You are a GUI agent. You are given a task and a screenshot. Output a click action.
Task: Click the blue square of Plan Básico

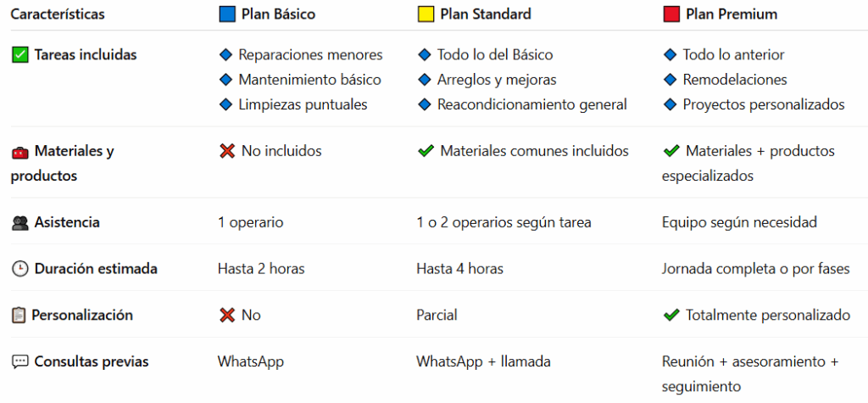tap(226, 14)
